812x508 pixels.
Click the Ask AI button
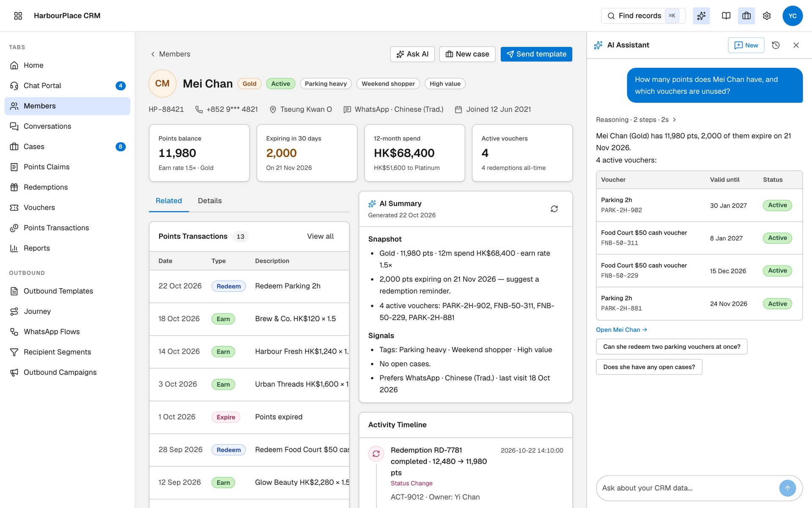pos(412,54)
